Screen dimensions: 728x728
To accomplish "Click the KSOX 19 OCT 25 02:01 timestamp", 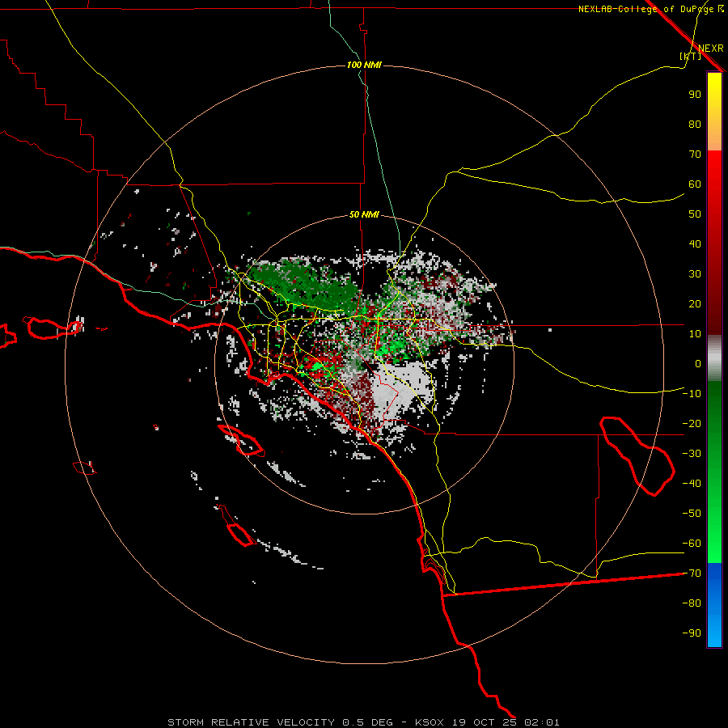I will (x=487, y=722).
